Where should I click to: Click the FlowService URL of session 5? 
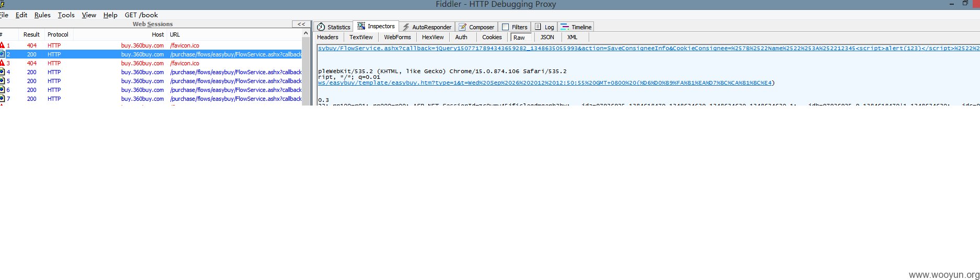point(236,81)
